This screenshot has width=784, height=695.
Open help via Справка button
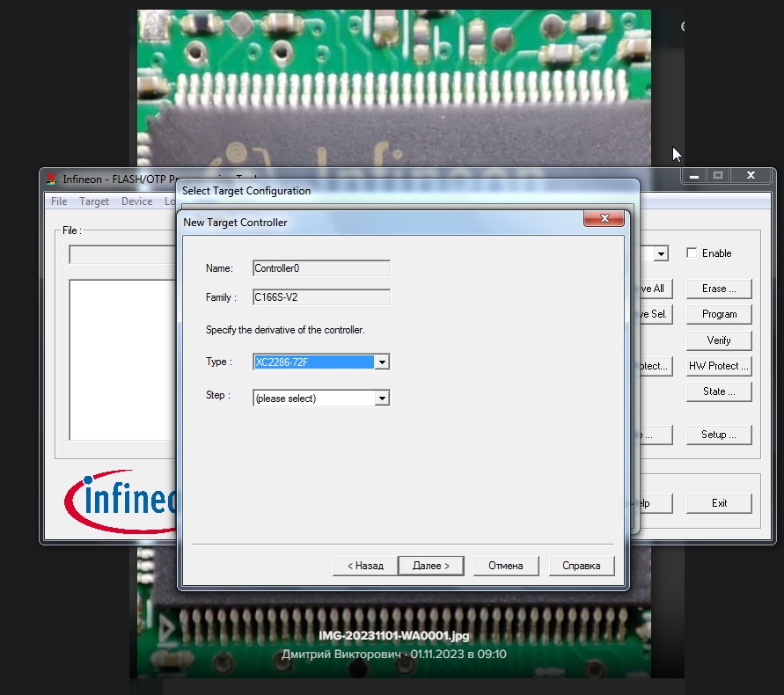(x=582, y=566)
